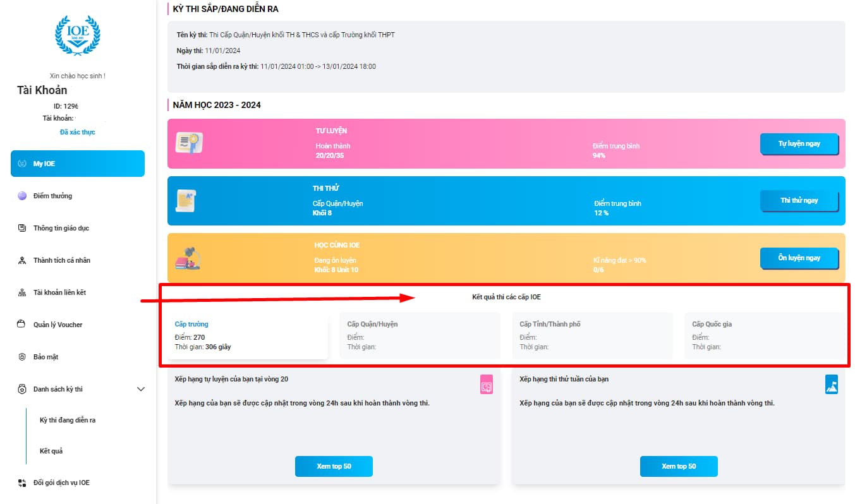Click the Tự luyện certificate icon
The width and height of the screenshot is (855, 504).
(189, 143)
